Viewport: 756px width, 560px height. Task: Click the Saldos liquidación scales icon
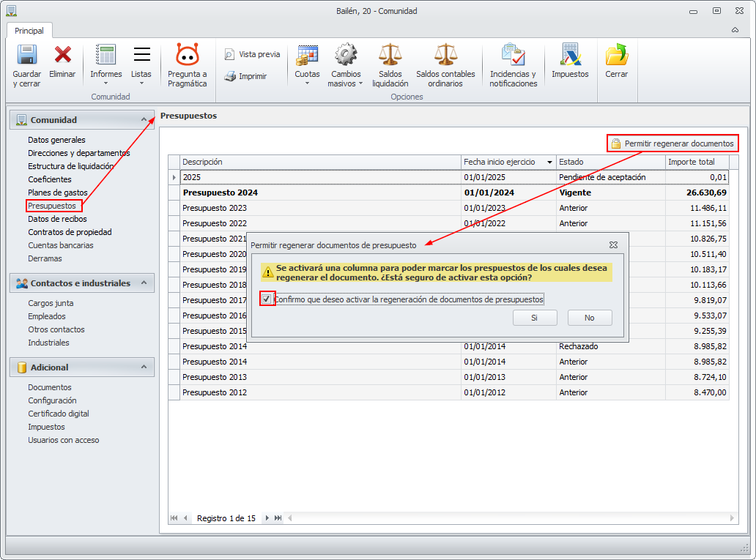coord(390,56)
